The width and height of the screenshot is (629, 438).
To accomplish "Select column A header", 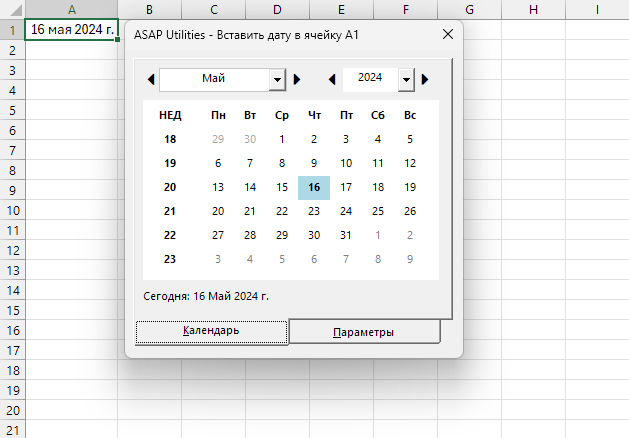I will pos(72,9).
